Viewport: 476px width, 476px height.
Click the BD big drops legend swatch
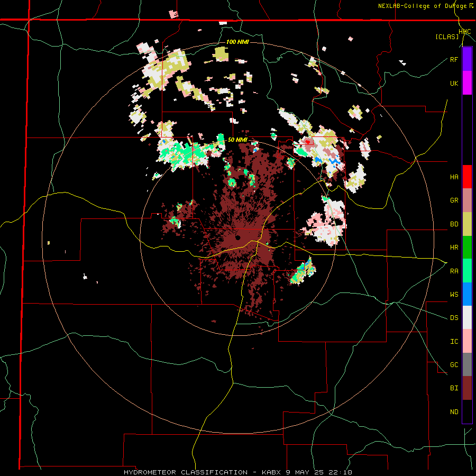(x=467, y=224)
